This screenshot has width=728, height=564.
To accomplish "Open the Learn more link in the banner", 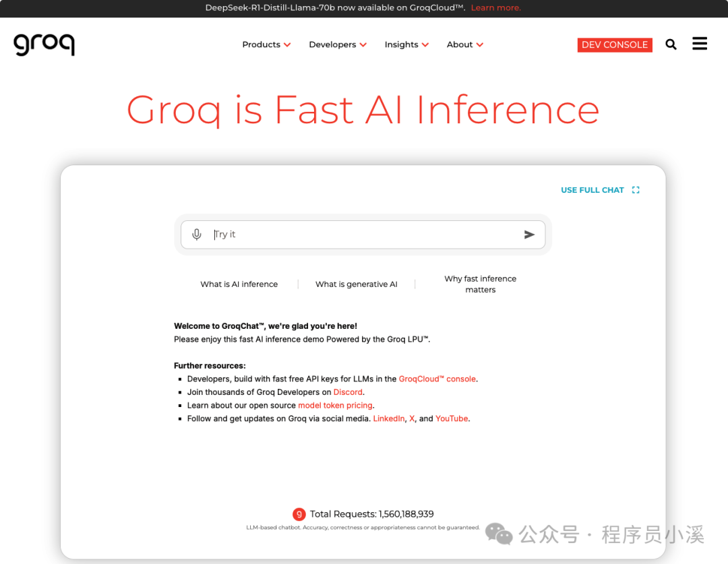I will tap(495, 7).
